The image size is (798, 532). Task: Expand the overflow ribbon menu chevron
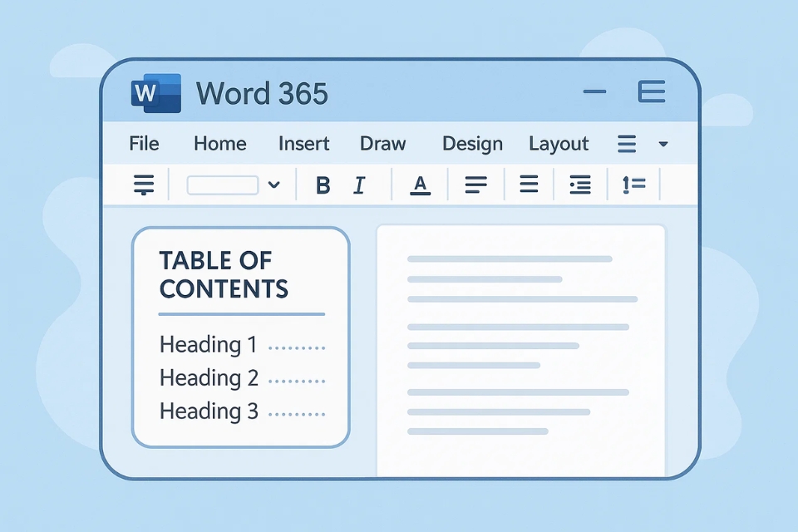point(663,144)
